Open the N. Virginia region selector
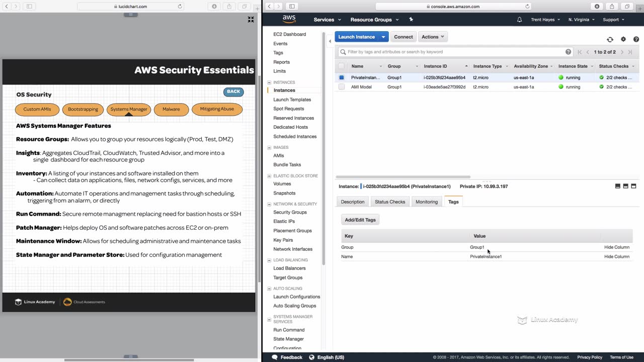Viewport: 644px width, 362px height. coord(582,20)
